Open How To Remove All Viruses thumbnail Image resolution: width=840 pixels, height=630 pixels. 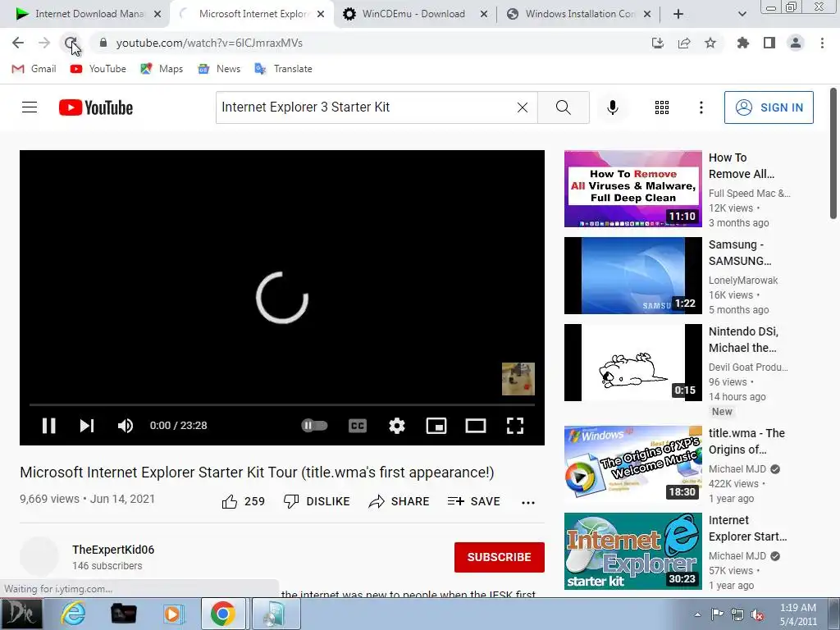click(632, 189)
